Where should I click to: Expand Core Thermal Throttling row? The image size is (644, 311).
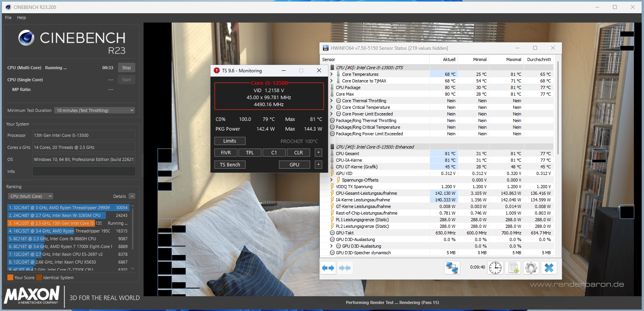click(332, 101)
